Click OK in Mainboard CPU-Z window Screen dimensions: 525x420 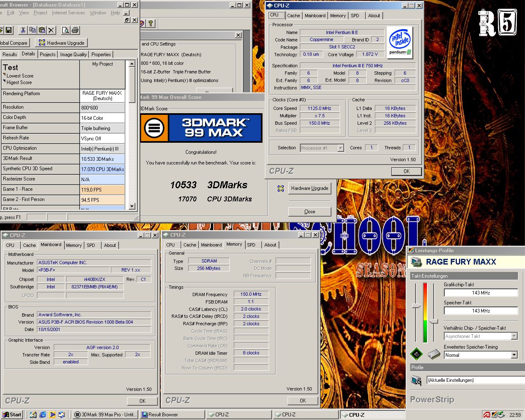coord(142,401)
